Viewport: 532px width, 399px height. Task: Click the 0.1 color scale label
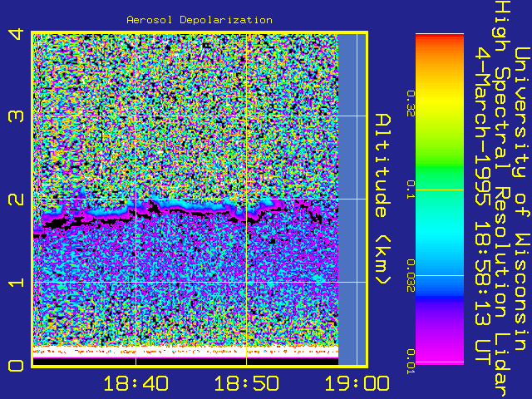click(411, 190)
